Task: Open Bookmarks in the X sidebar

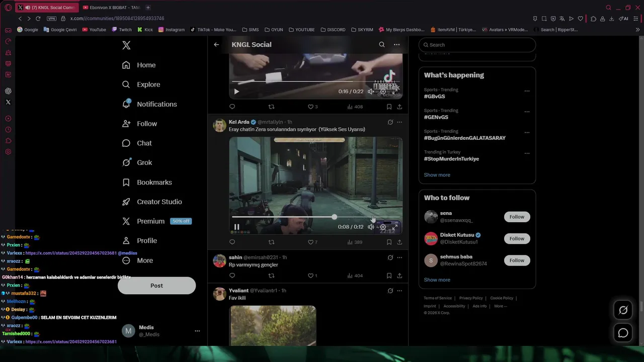Action: 147,182
